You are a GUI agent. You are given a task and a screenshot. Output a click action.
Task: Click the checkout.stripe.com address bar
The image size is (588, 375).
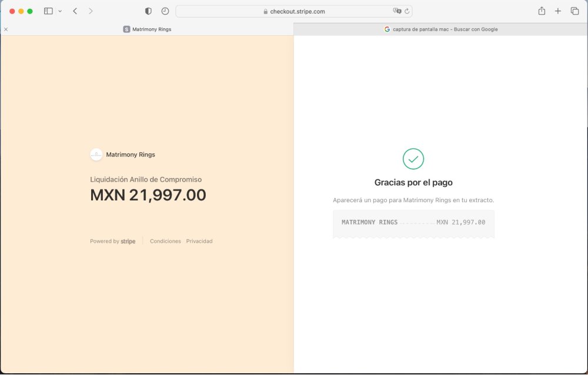[293, 11]
